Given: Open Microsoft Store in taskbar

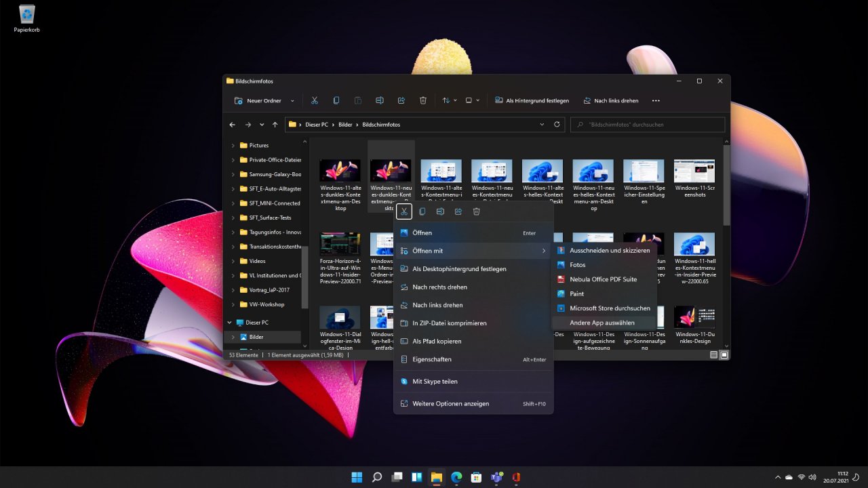Looking at the screenshot, I should click(x=477, y=477).
